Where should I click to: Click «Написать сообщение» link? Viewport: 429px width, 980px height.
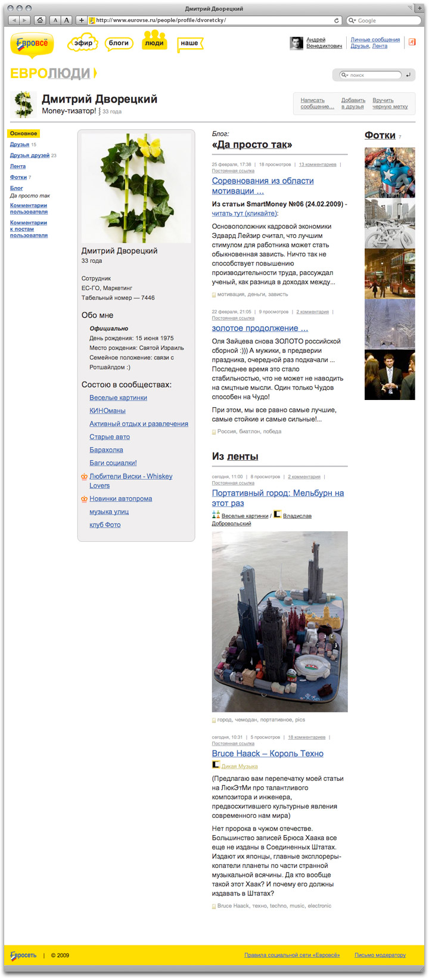pos(317,104)
